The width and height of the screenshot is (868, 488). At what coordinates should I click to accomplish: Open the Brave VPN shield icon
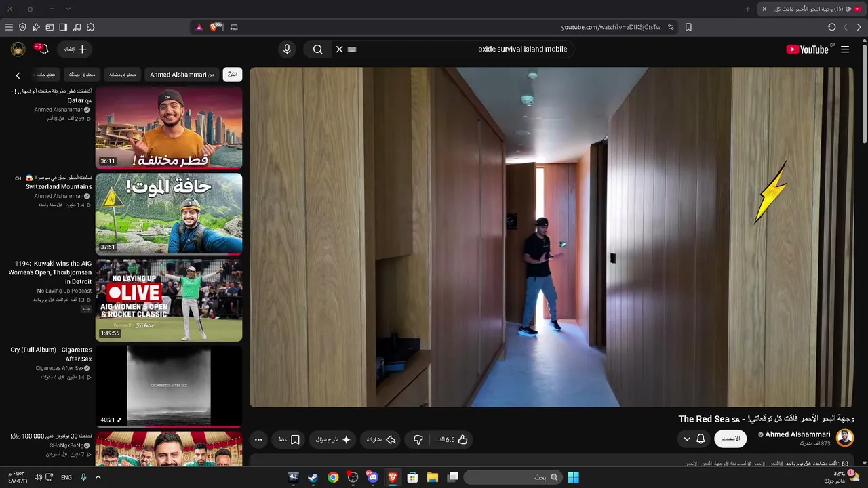click(x=22, y=27)
